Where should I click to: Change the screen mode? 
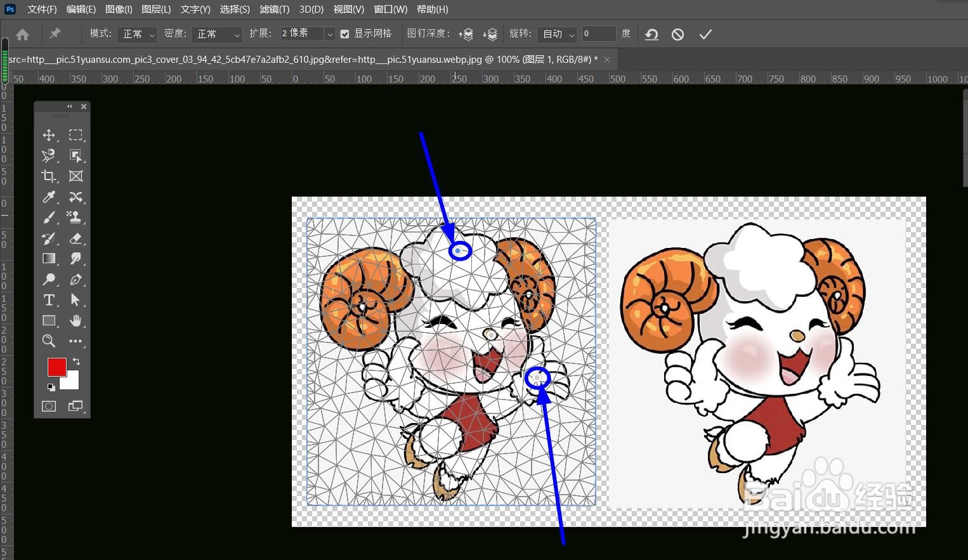75,406
